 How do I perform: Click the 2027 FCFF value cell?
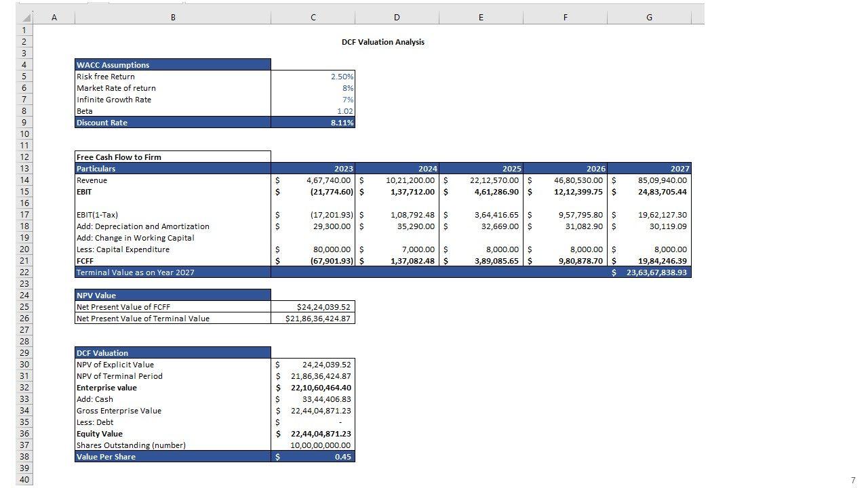(650, 261)
